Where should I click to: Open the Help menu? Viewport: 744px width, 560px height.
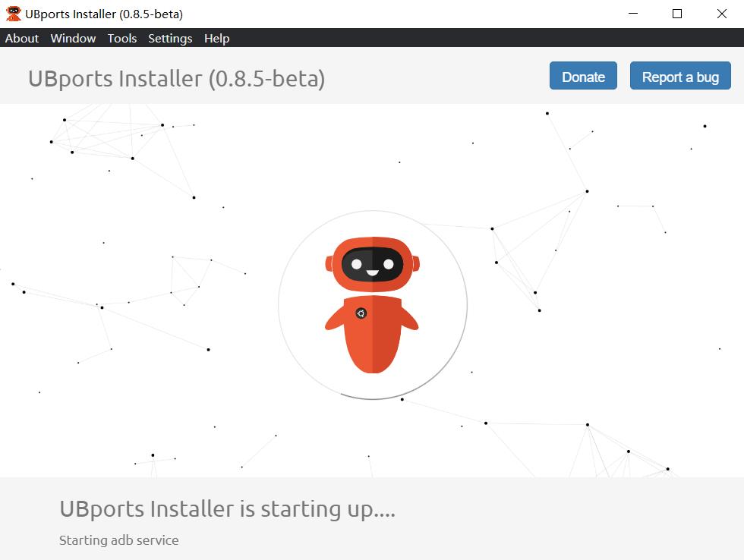click(x=216, y=38)
